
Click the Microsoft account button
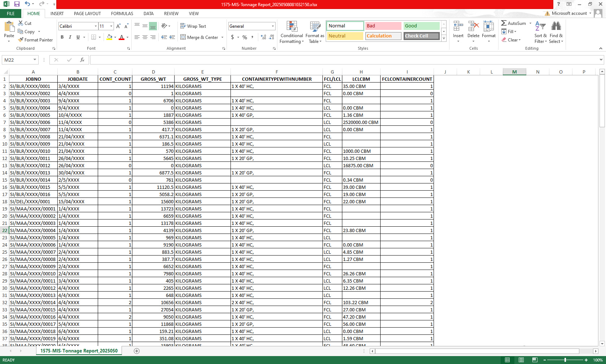tap(569, 13)
